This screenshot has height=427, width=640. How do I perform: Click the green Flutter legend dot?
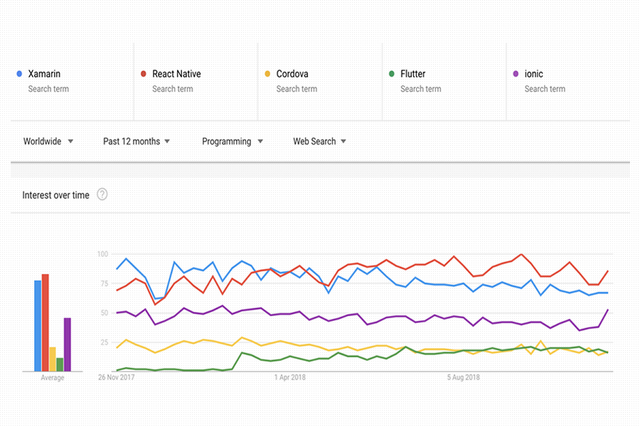[392, 74]
